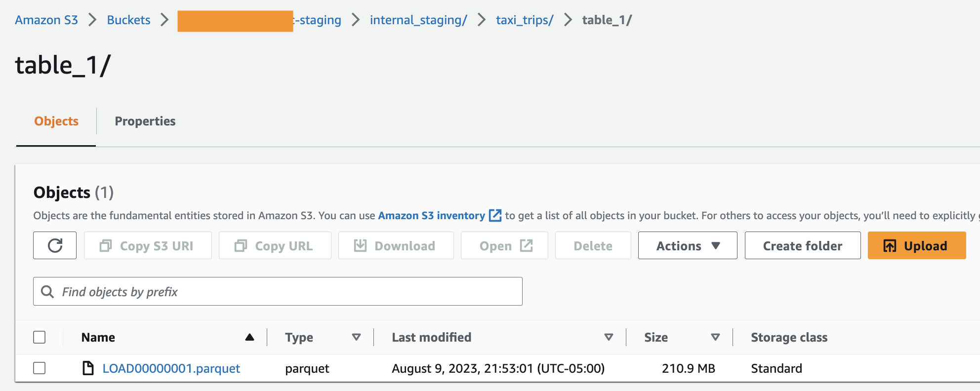Tick the checkbox for LOAD00000001.parquet

(40, 368)
